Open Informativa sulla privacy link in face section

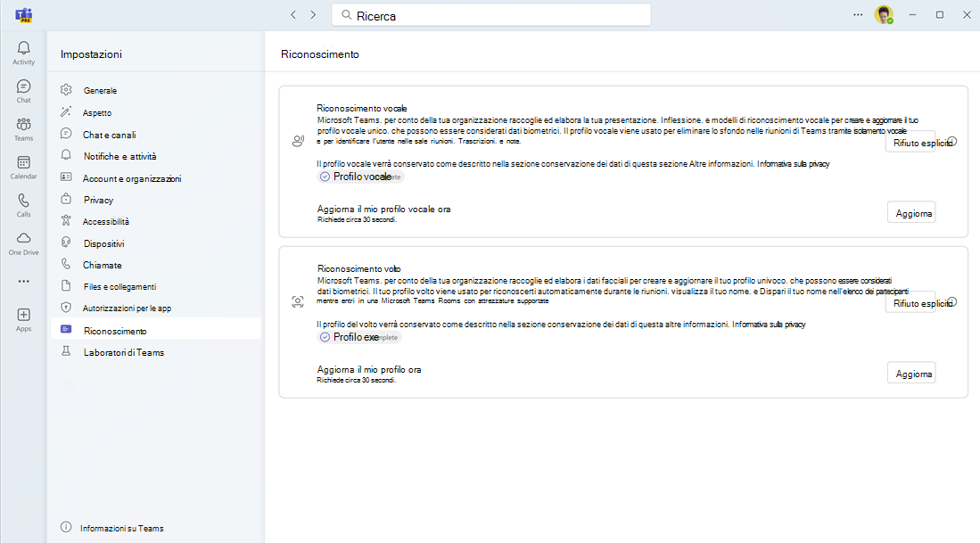[769, 325]
